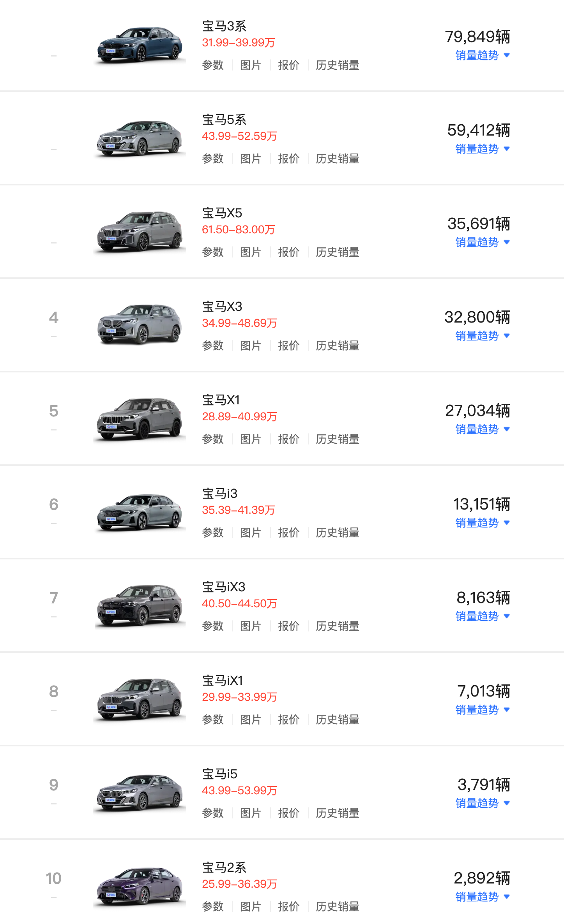Open 报价 for 宝马X5
The image size is (564, 924).
click(288, 252)
